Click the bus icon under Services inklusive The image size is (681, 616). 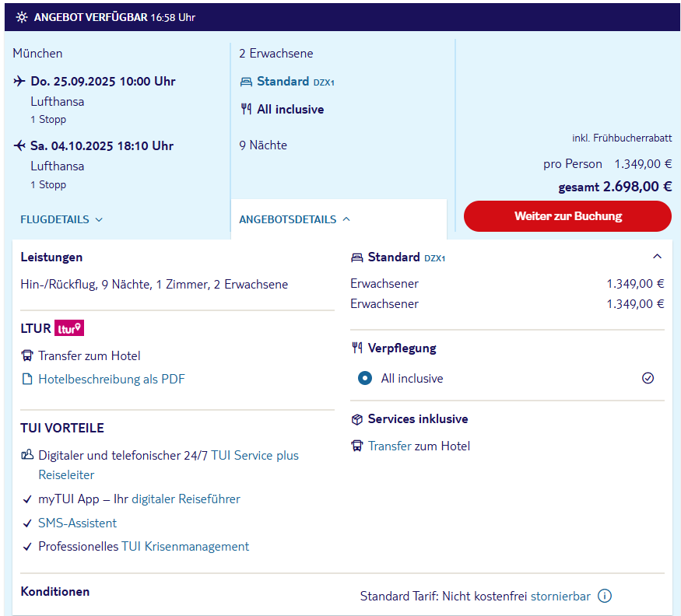coord(357,446)
